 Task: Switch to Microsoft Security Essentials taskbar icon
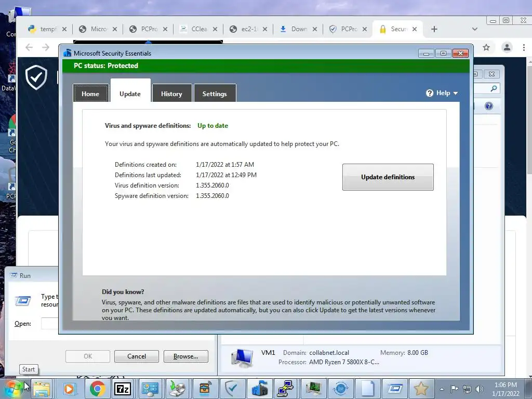point(259,389)
